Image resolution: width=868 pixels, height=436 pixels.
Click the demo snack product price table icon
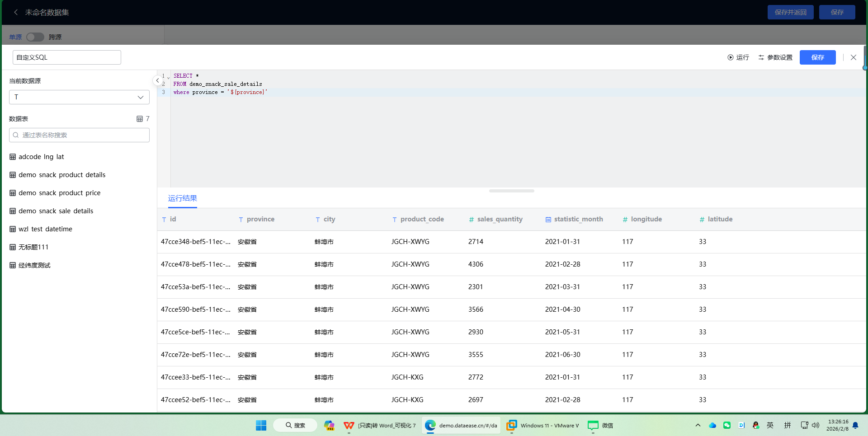[x=13, y=193]
